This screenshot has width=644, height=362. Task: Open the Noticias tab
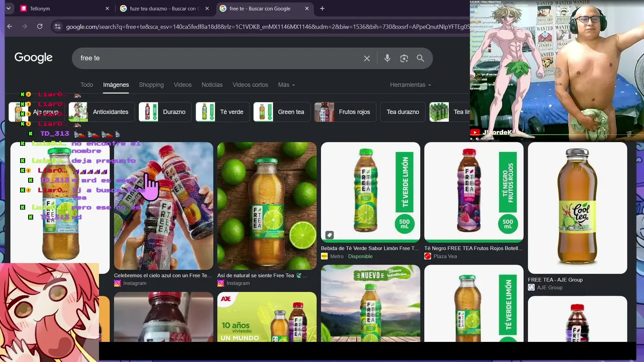pos(212,85)
